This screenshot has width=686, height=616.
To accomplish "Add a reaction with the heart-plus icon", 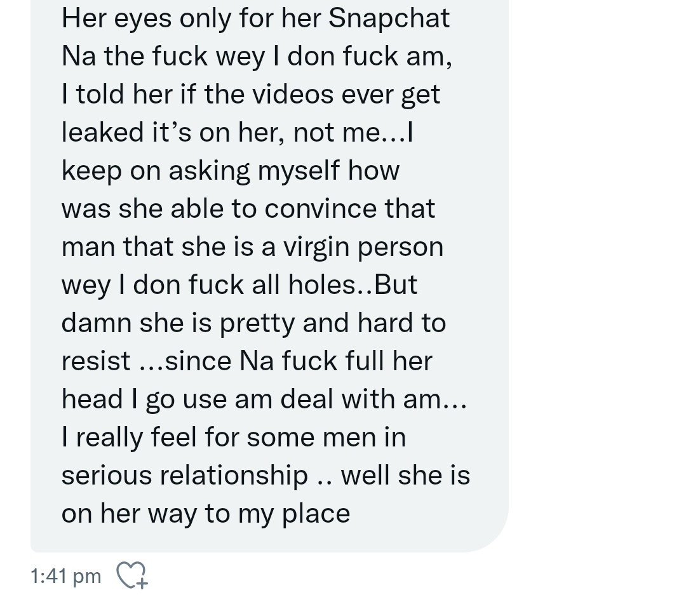I will click(x=132, y=575).
